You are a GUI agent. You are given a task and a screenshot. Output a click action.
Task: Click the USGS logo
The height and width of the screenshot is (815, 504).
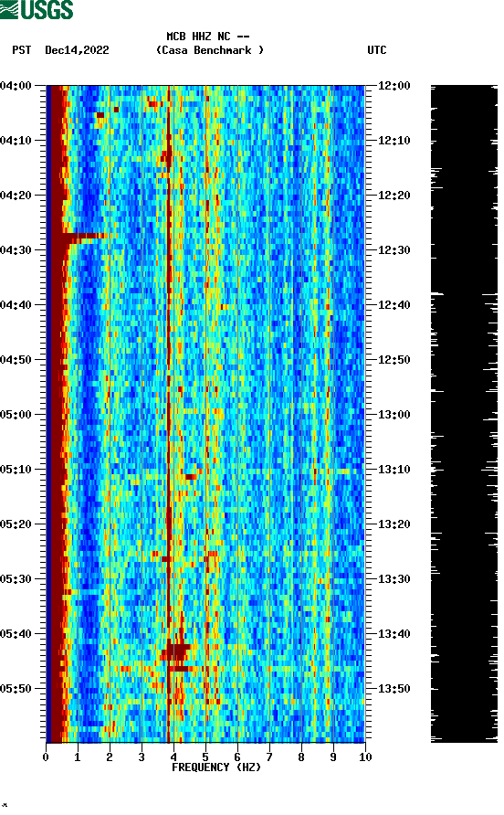37,9
